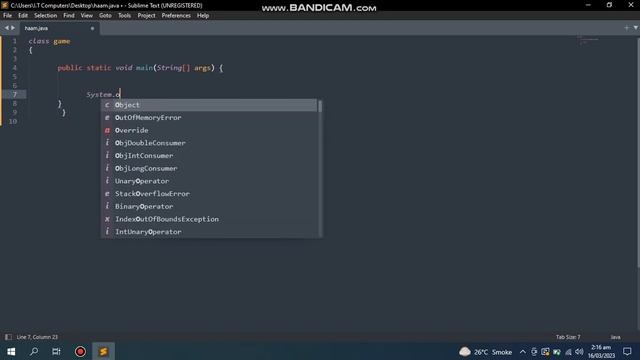Click Line 7, Column 23 status text

pos(37,337)
